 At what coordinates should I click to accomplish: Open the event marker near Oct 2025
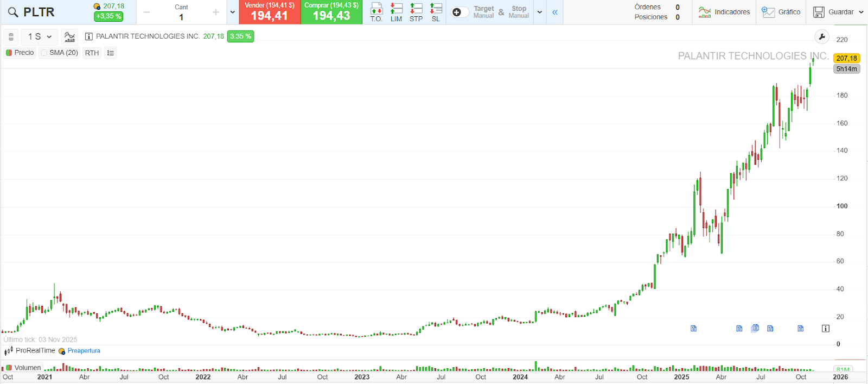point(800,328)
